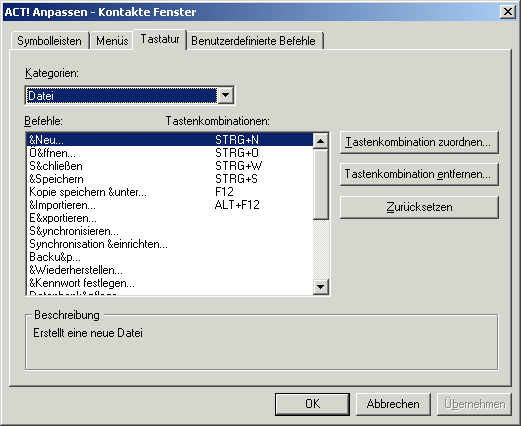The height and width of the screenshot is (426, 521).
Task: Open the Menüs tab
Action: tap(112, 41)
